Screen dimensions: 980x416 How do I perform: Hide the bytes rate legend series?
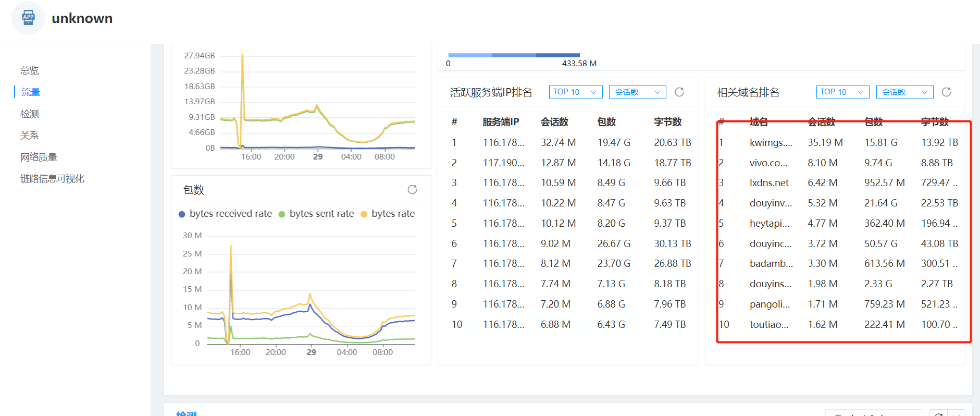tap(388, 214)
